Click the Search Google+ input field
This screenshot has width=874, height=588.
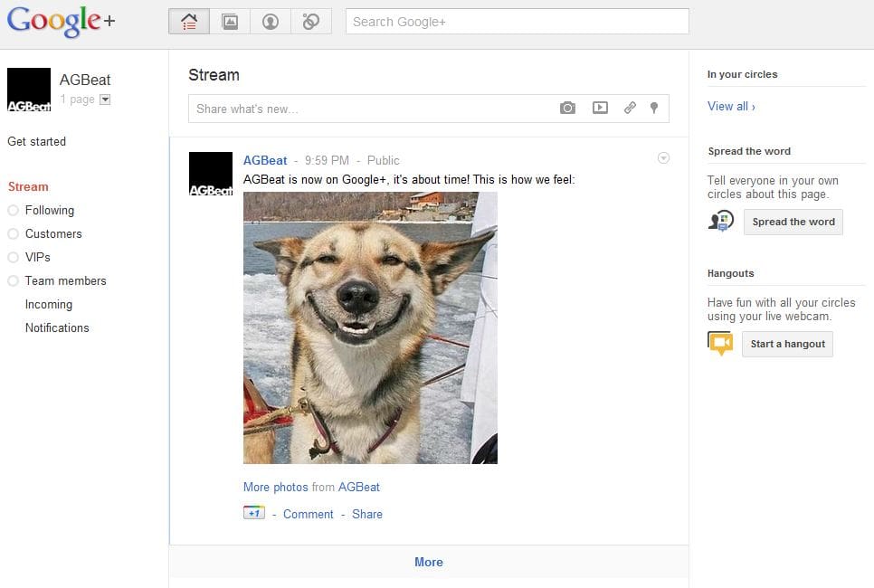click(x=517, y=22)
